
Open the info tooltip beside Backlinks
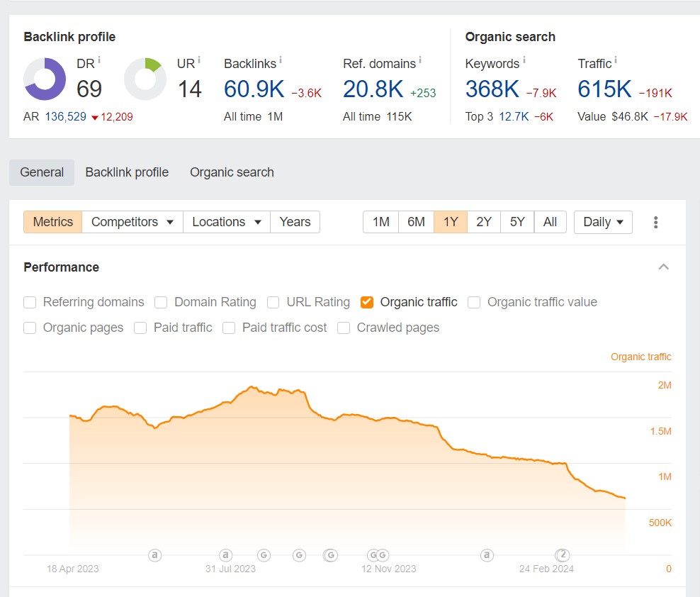[281, 60]
